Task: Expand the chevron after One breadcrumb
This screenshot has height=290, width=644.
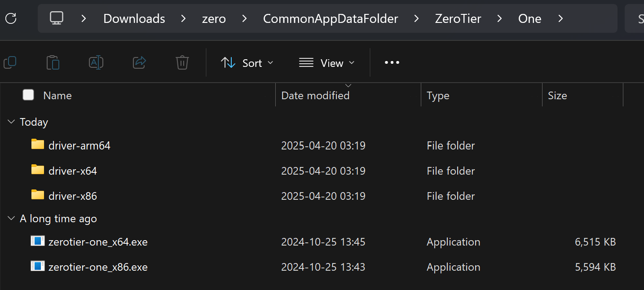Action: coord(560,18)
